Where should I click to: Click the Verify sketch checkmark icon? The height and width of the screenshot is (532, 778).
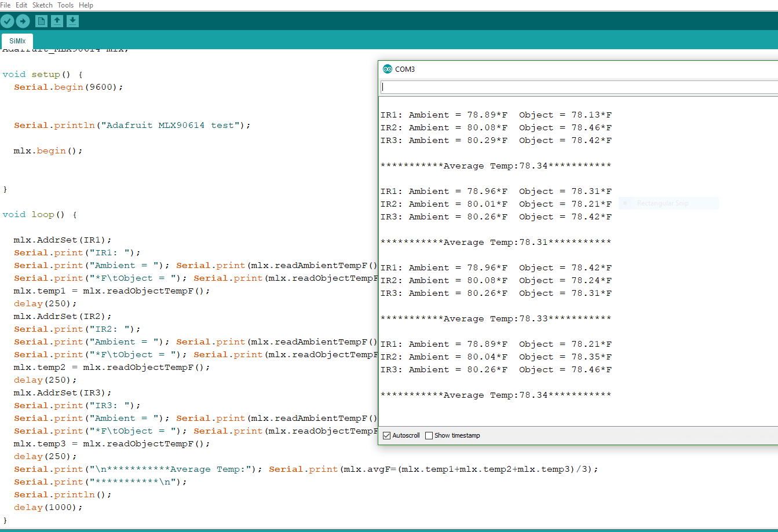[7, 21]
